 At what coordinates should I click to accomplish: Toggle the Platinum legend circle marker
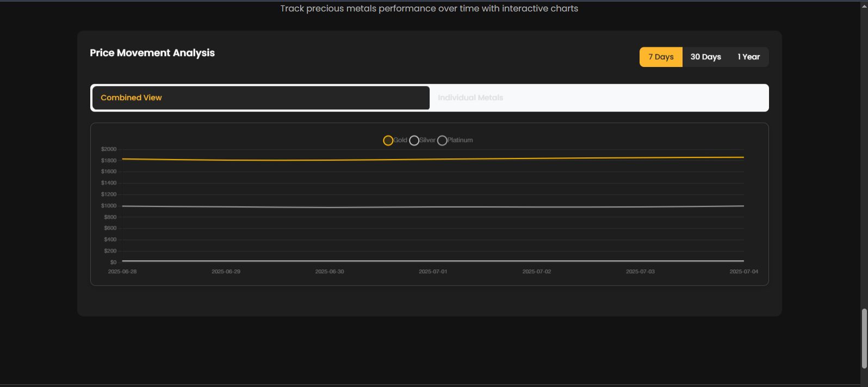point(442,140)
